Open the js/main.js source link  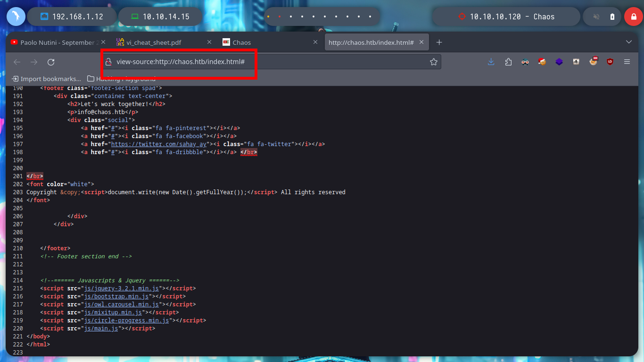pos(101,329)
